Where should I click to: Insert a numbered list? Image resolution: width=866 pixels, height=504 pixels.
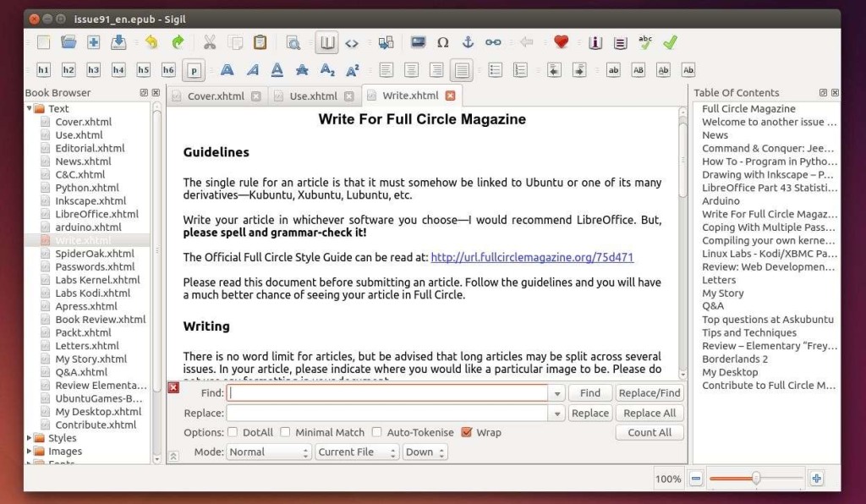[x=520, y=70]
